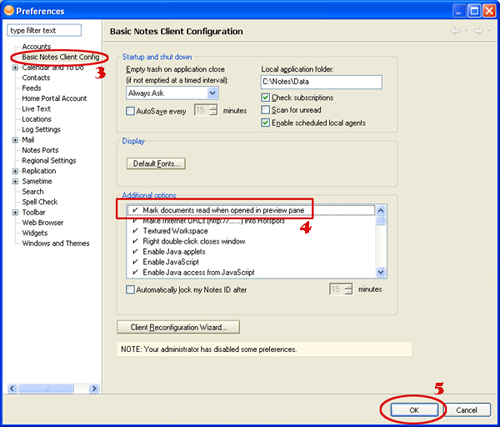Select Feeds in preferences tree
This screenshot has height=427, width=500.
click(31, 88)
